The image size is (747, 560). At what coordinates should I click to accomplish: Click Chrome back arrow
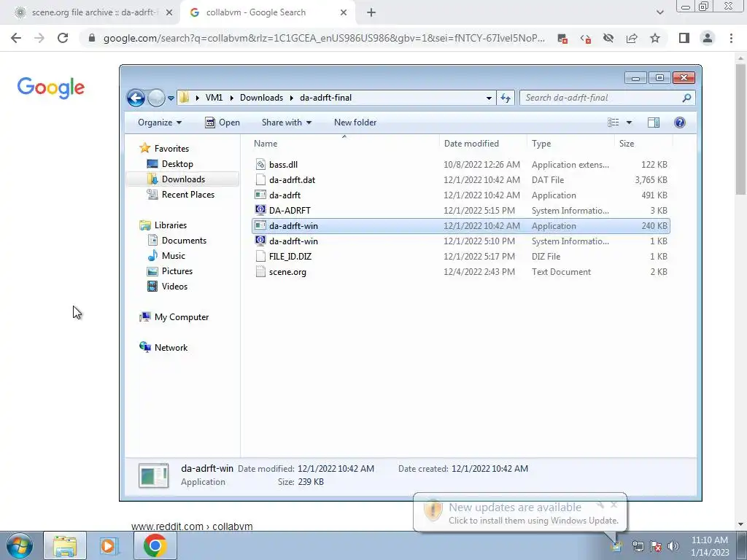click(16, 38)
